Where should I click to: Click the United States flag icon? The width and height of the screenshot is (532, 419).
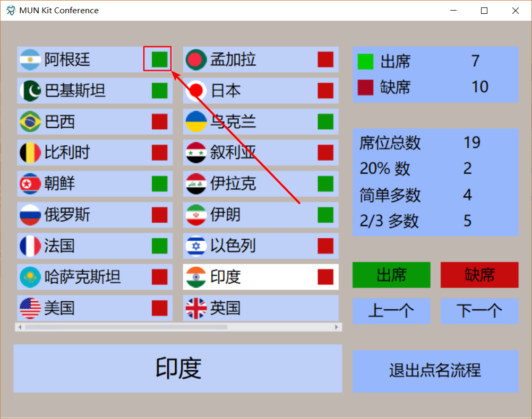pyautogui.click(x=30, y=308)
